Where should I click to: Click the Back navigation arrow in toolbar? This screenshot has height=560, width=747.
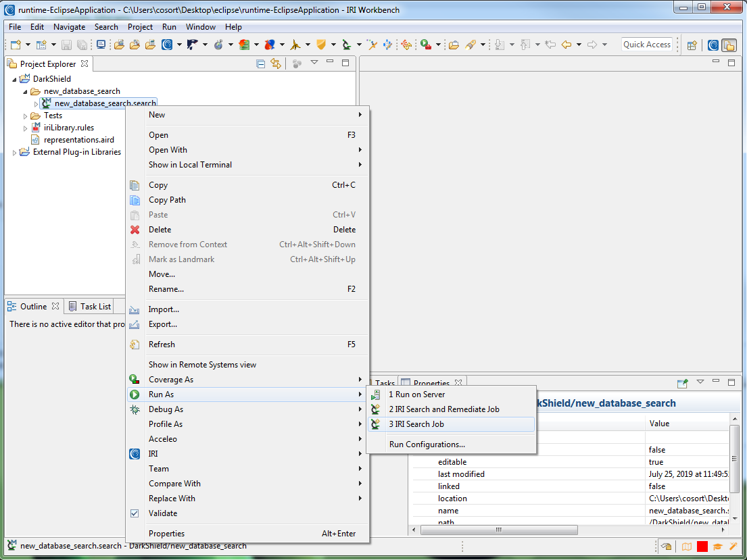click(566, 45)
